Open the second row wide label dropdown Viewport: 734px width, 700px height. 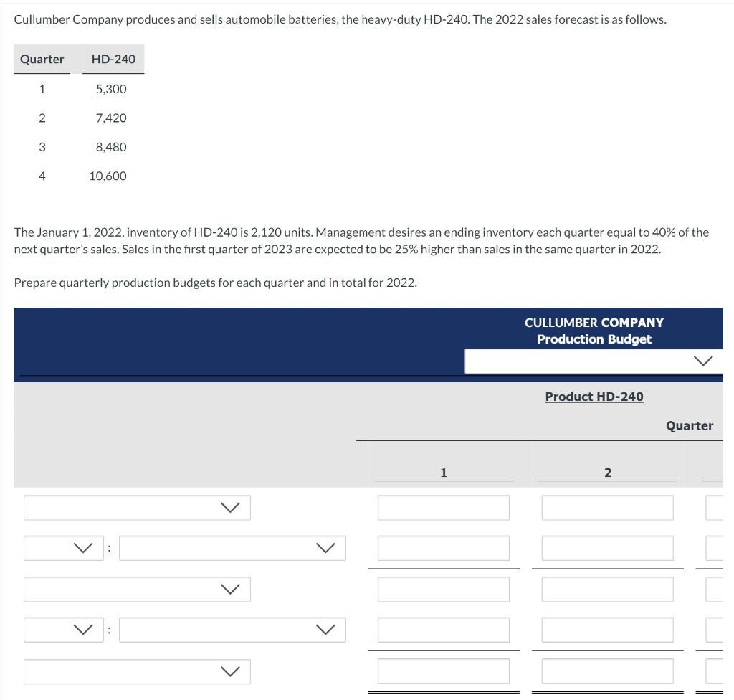[x=233, y=548]
